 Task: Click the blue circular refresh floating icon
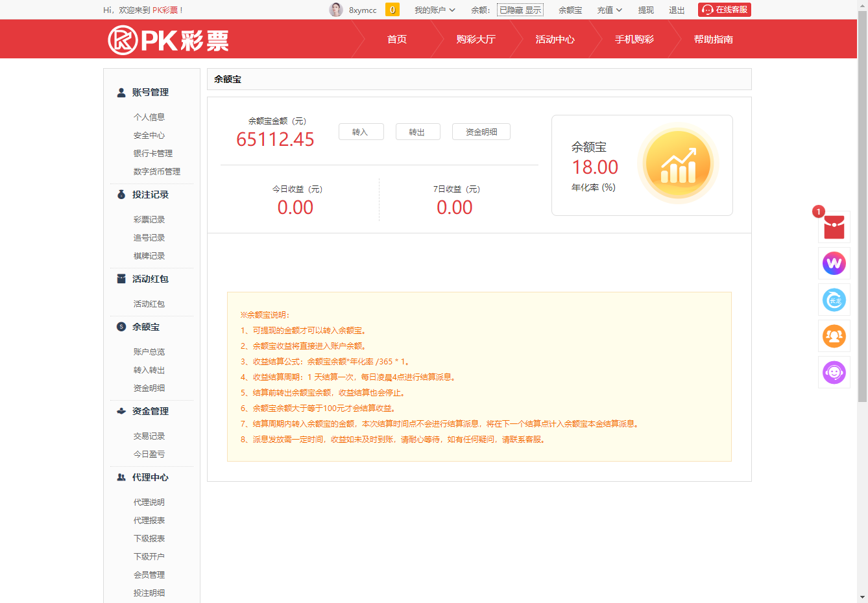[x=834, y=300]
